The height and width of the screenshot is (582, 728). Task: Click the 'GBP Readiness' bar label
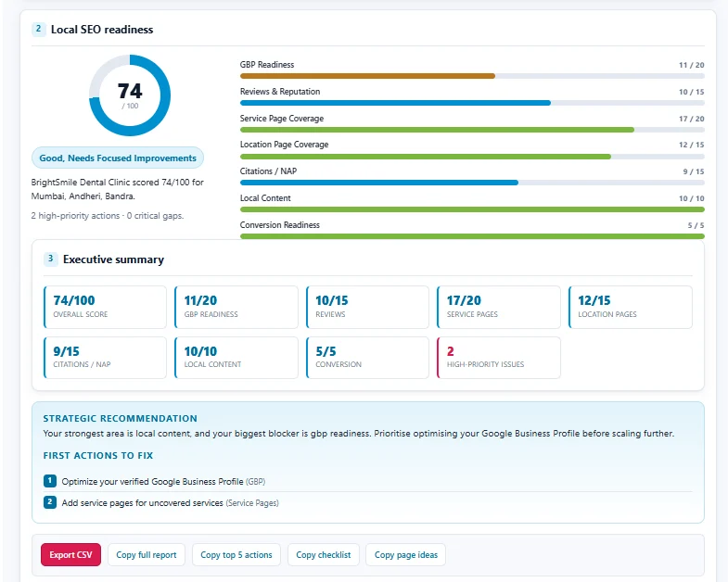click(x=267, y=65)
